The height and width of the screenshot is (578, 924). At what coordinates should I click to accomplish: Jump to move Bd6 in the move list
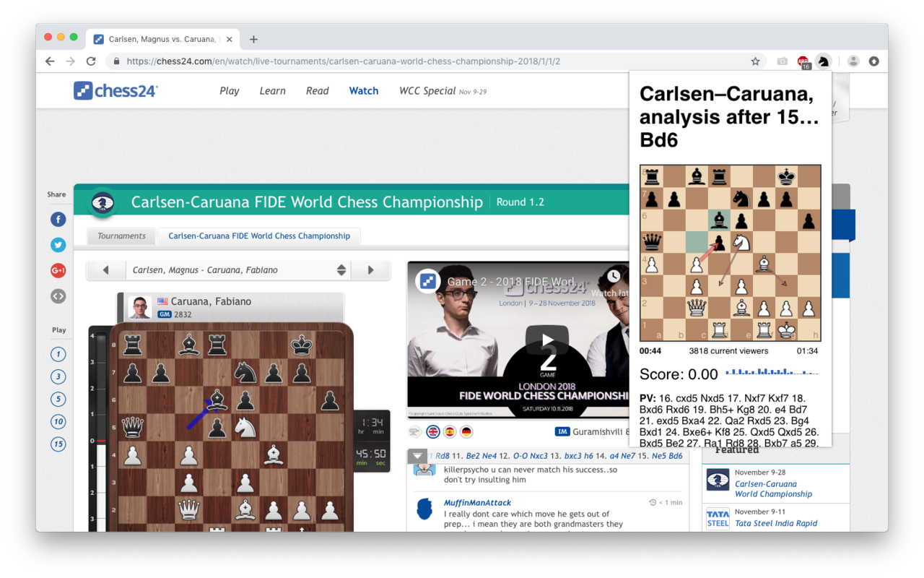[x=676, y=456]
